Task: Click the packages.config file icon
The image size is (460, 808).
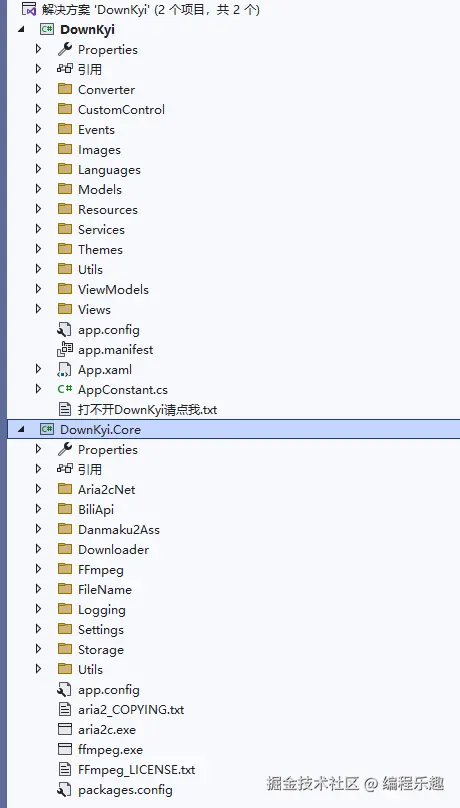Action: pos(64,789)
